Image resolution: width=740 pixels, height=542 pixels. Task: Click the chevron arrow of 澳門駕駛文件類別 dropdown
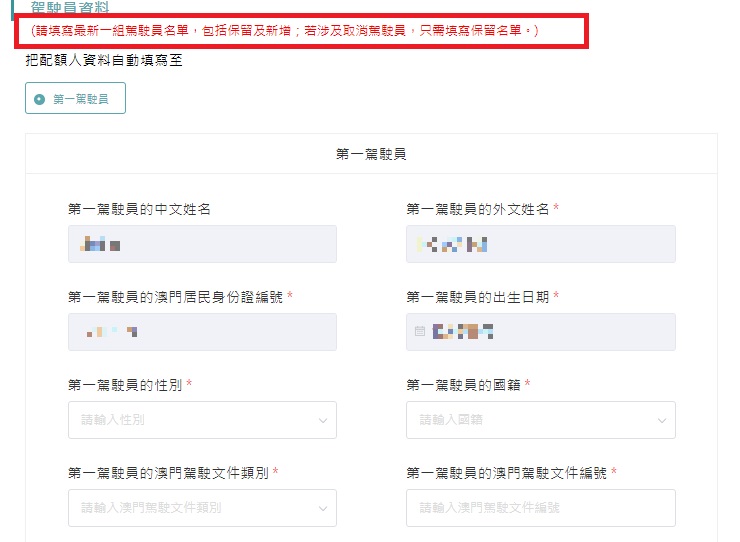pyautogui.click(x=323, y=508)
